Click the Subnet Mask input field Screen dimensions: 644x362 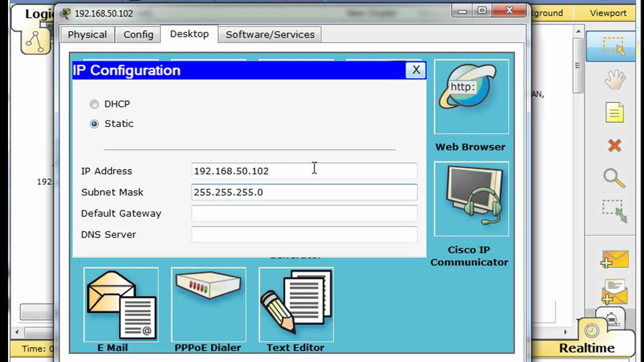click(304, 192)
